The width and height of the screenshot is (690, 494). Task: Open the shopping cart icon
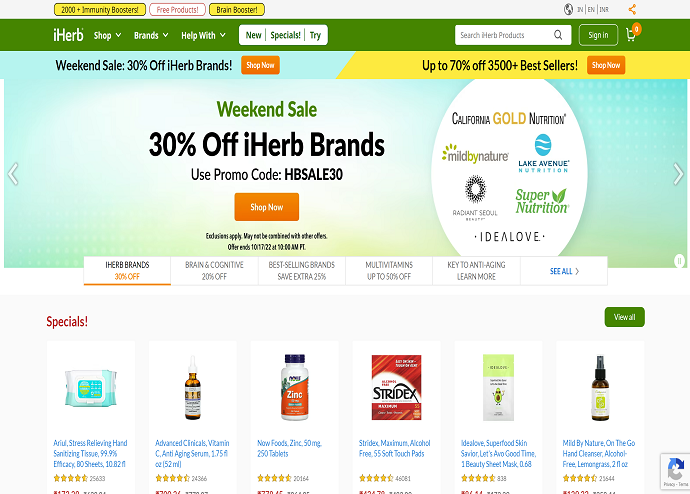[x=631, y=35]
